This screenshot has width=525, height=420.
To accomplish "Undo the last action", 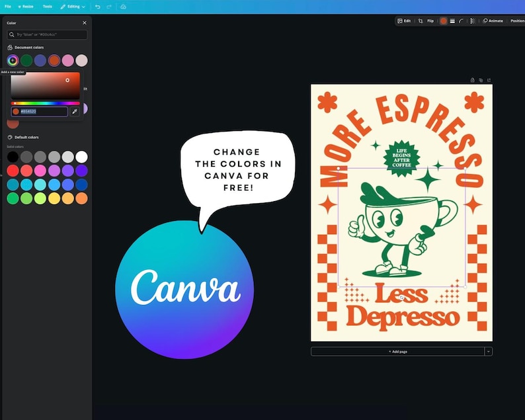I will tap(97, 7).
